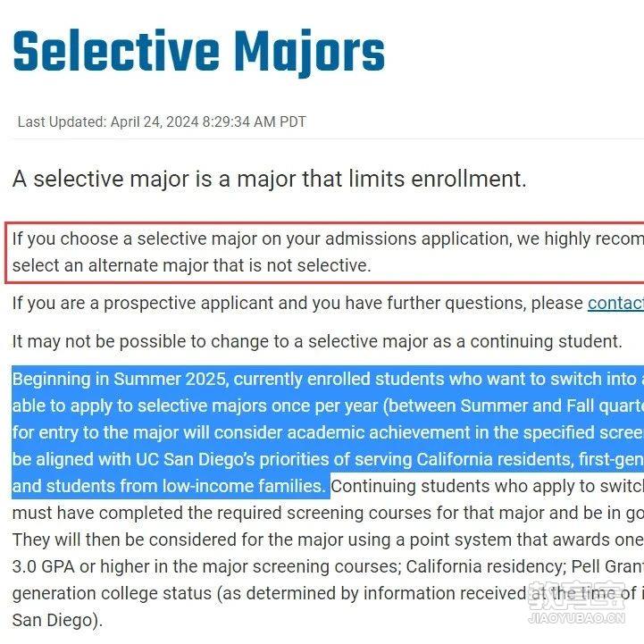This screenshot has width=644, height=644.
Task: Click "must have completed the required screening" line
Action: (x=328, y=513)
